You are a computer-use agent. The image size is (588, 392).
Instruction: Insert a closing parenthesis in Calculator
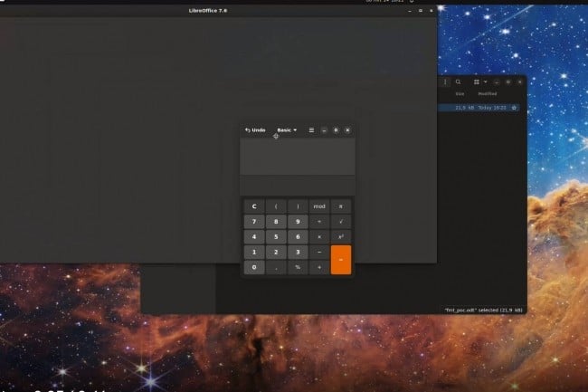[298, 206]
